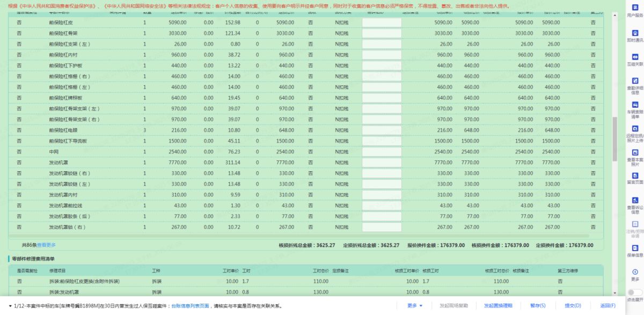Click 发起置换理赔 button
Screen dimensions: 644x315
tap(497, 306)
